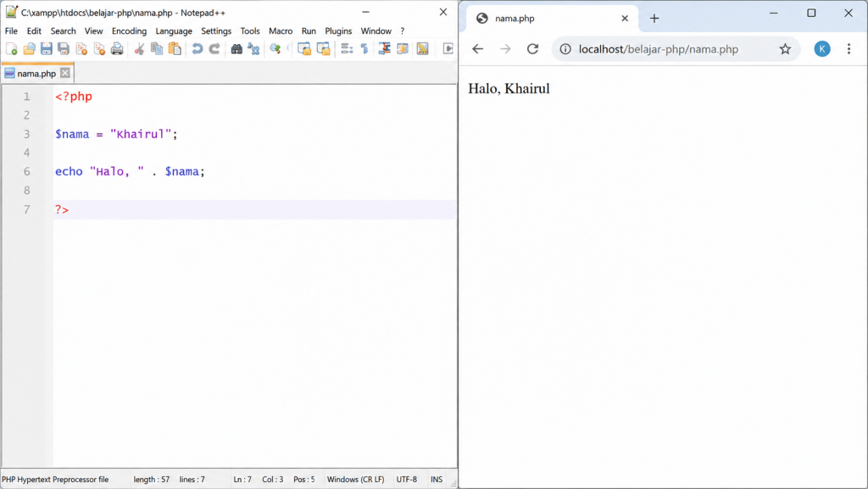Click the "Khairul" string in code
The image size is (868, 489).
coord(141,134)
